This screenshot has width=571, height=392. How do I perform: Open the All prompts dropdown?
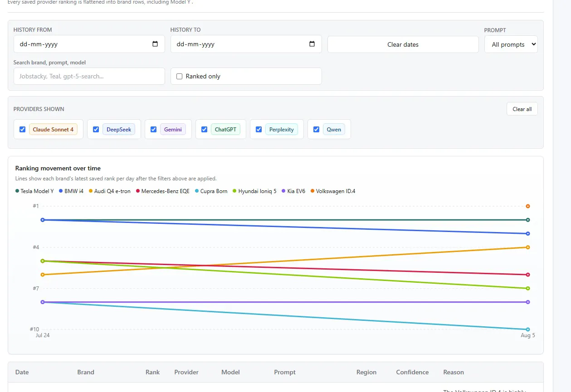pos(511,44)
